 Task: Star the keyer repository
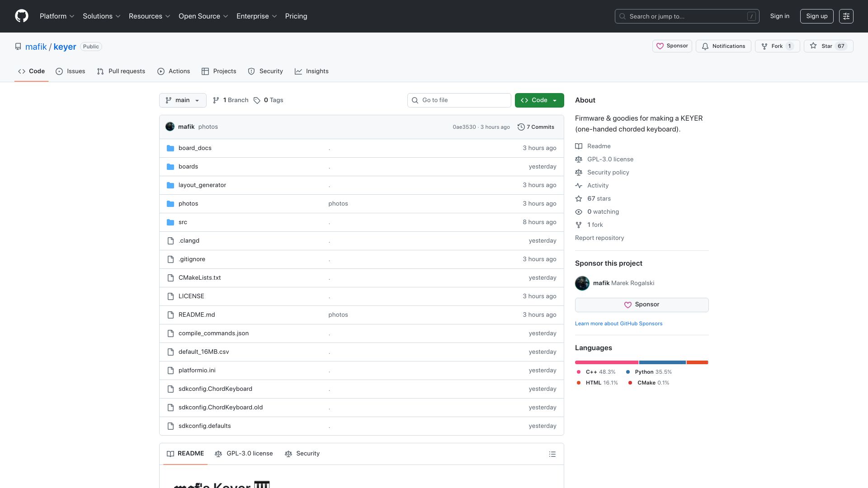[828, 46]
